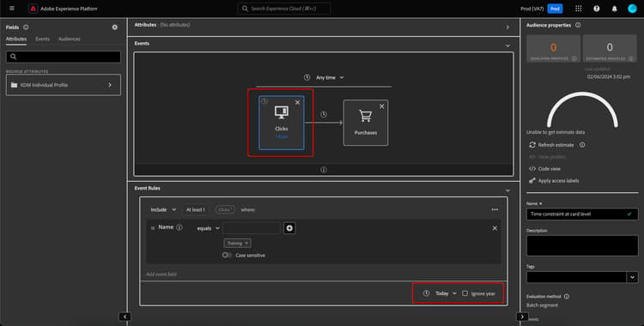Click the Name field info icon
Screen dimensions: 644x326
click(179, 227)
